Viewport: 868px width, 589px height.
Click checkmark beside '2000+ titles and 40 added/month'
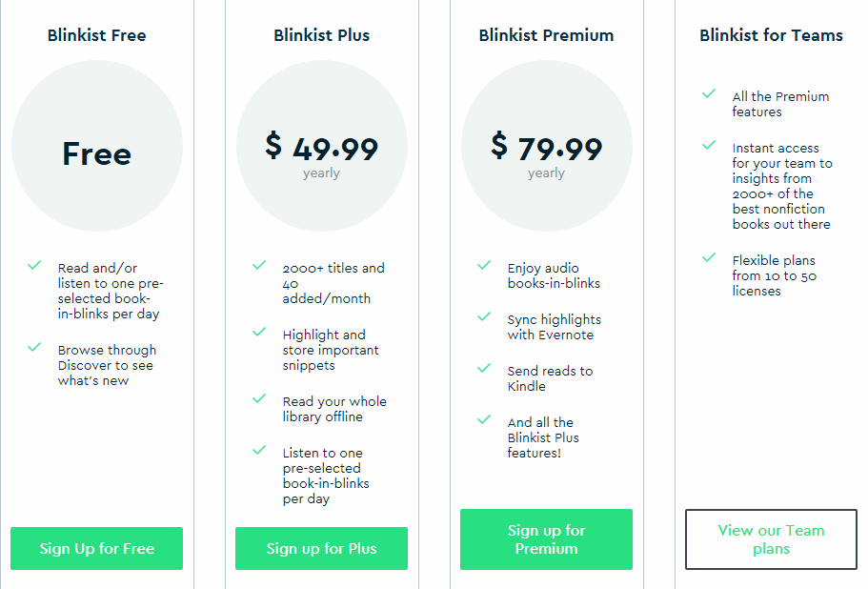259,265
